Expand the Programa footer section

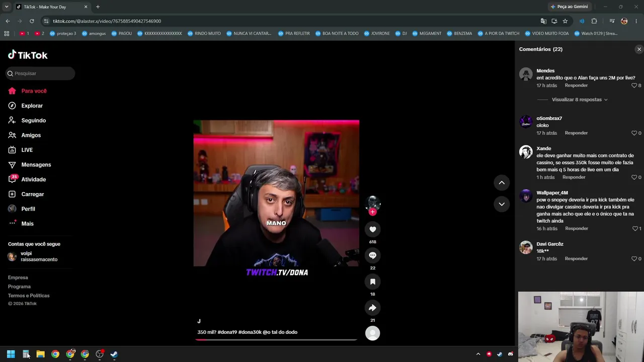click(x=19, y=287)
